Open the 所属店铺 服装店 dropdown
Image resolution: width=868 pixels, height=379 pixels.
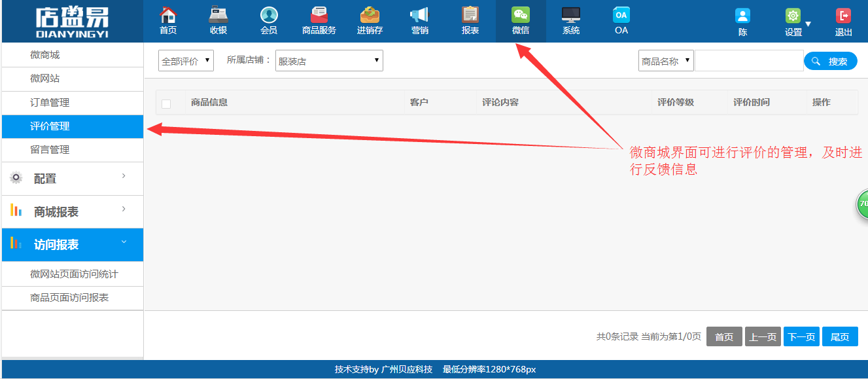(x=329, y=61)
